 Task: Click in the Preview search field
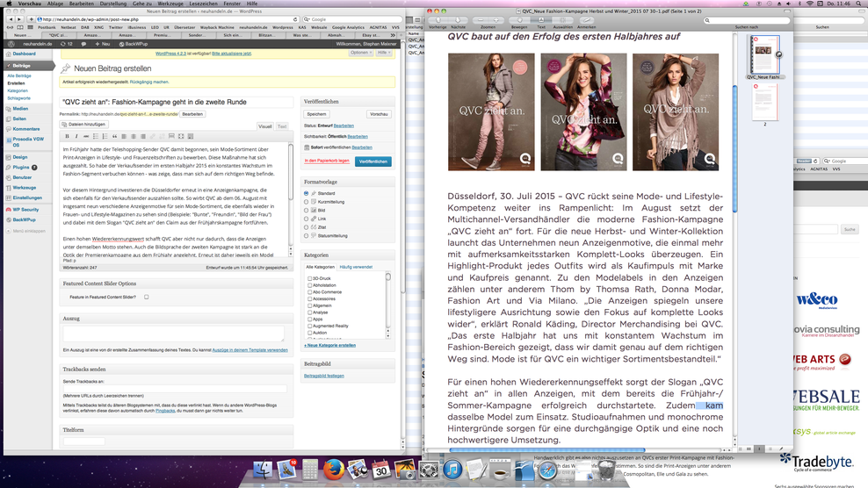(x=746, y=20)
